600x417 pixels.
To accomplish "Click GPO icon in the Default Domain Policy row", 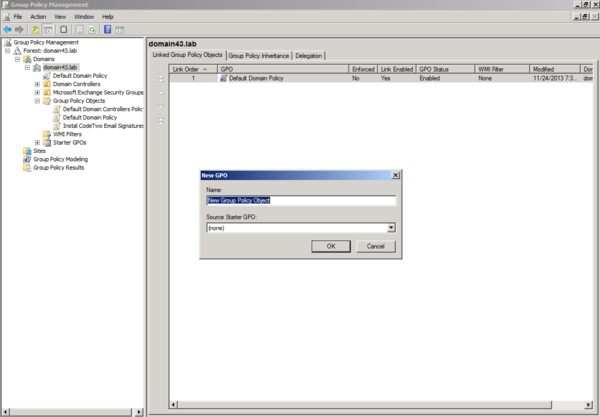I will point(223,78).
